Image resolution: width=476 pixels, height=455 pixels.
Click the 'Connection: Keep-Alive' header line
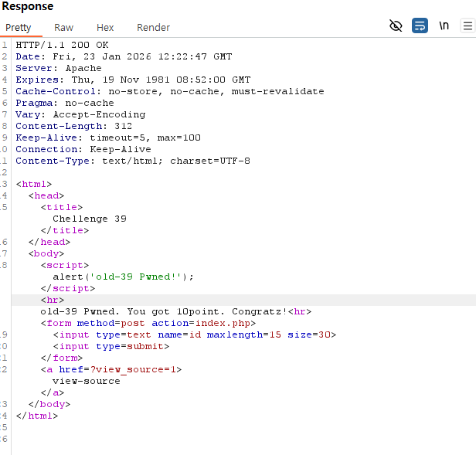(83, 149)
